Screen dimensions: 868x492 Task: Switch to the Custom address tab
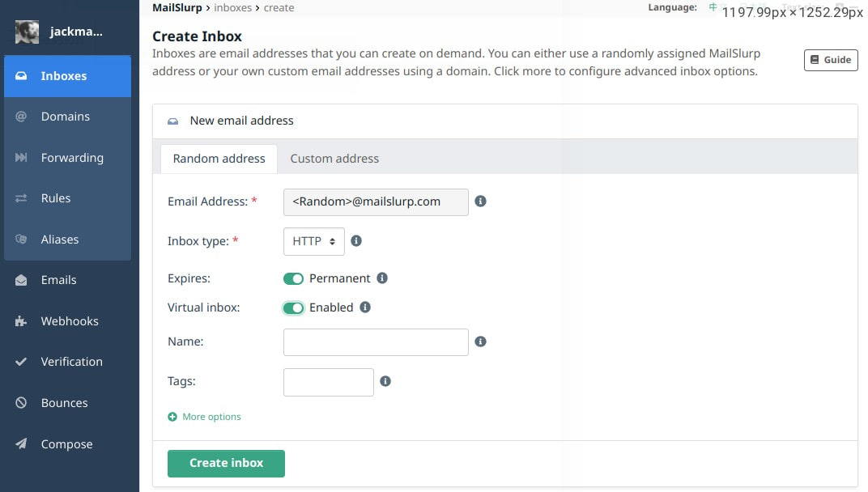[x=334, y=158]
